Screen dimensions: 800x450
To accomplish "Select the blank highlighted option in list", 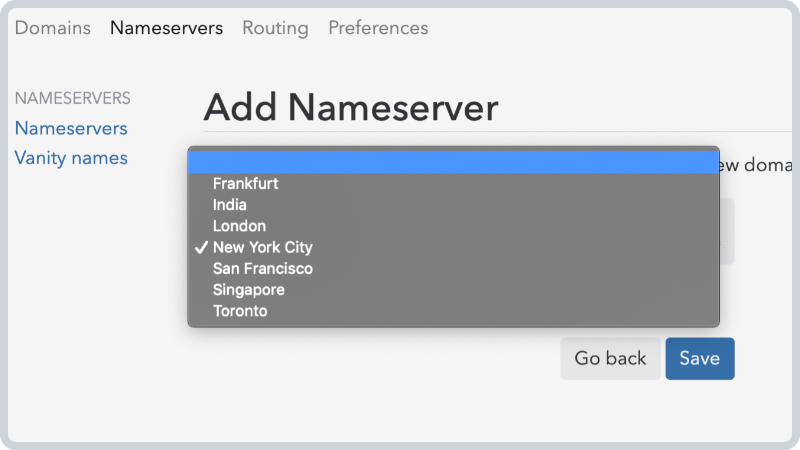I will (x=454, y=162).
